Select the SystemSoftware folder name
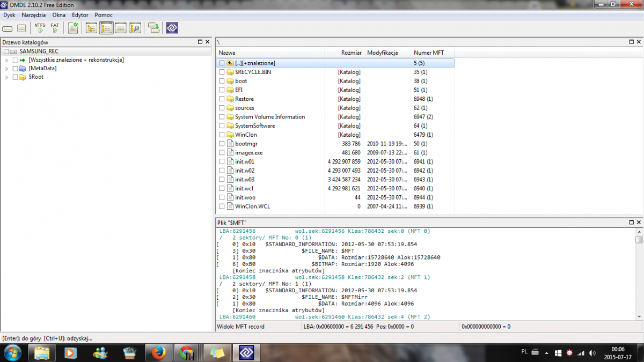Image resolution: width=644 pixels, height=362 pixels. (255, 126)
